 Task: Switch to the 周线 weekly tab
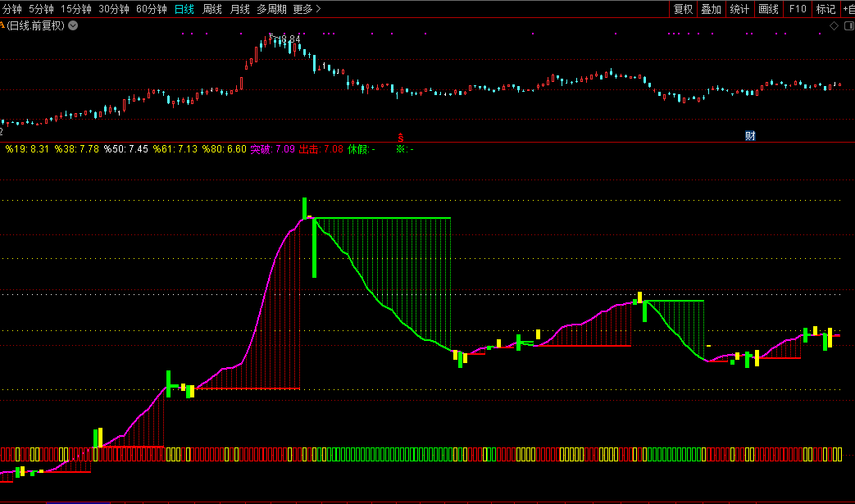tap(212, 9)
